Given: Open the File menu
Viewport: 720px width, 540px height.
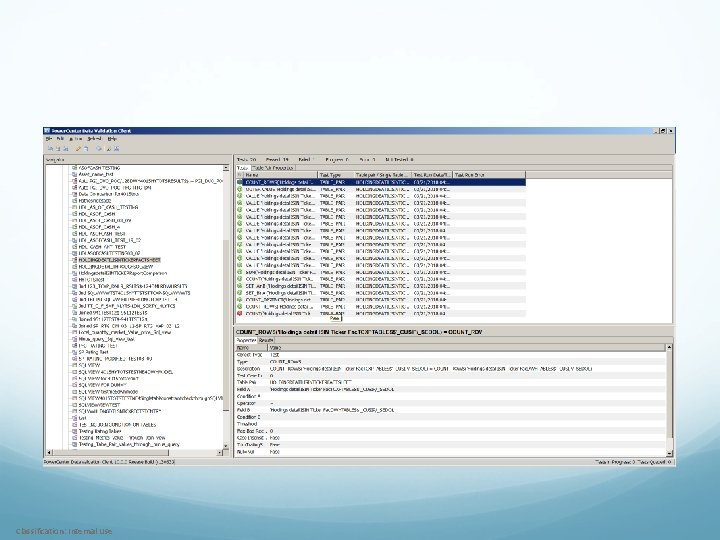Looking at the screenshot, I should (48, 139).
